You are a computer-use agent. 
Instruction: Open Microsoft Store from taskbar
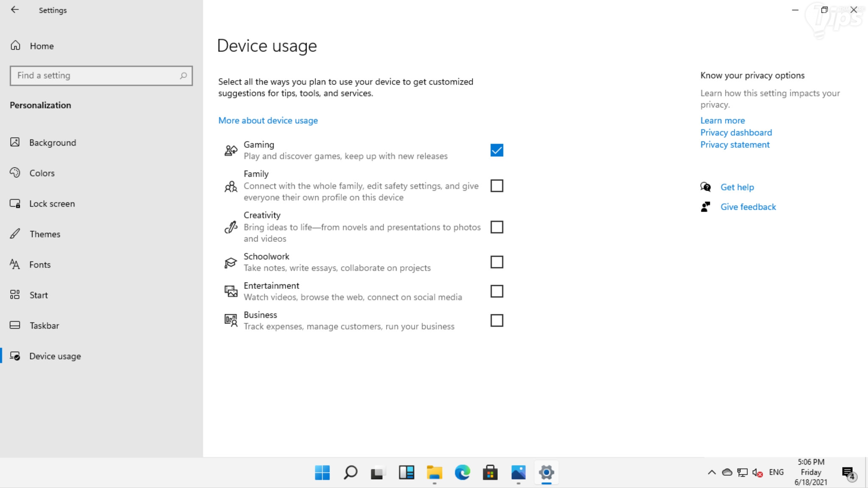click(x=490, y=472)
